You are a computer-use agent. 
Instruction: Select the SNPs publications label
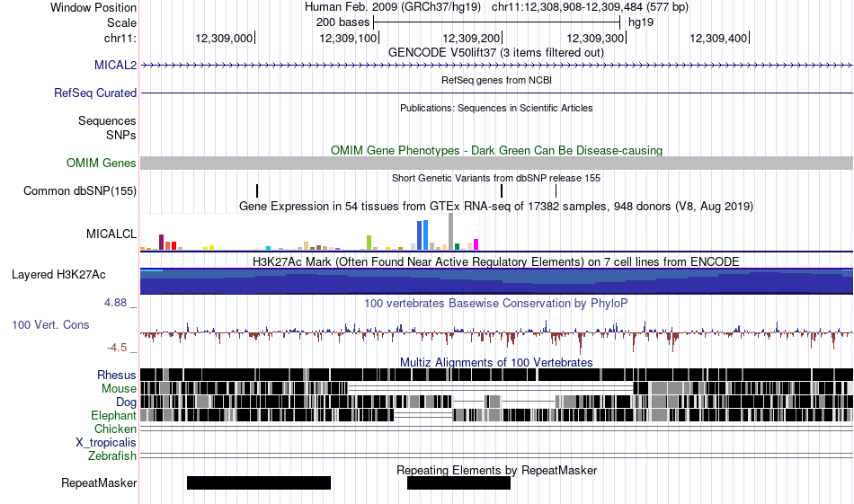[121, 135]
